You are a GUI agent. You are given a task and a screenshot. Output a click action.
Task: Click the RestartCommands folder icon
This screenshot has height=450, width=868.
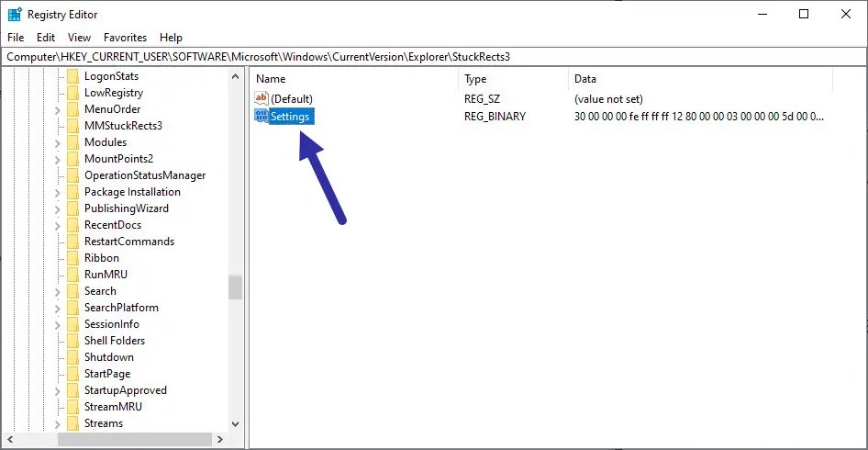tap(72, 242)
